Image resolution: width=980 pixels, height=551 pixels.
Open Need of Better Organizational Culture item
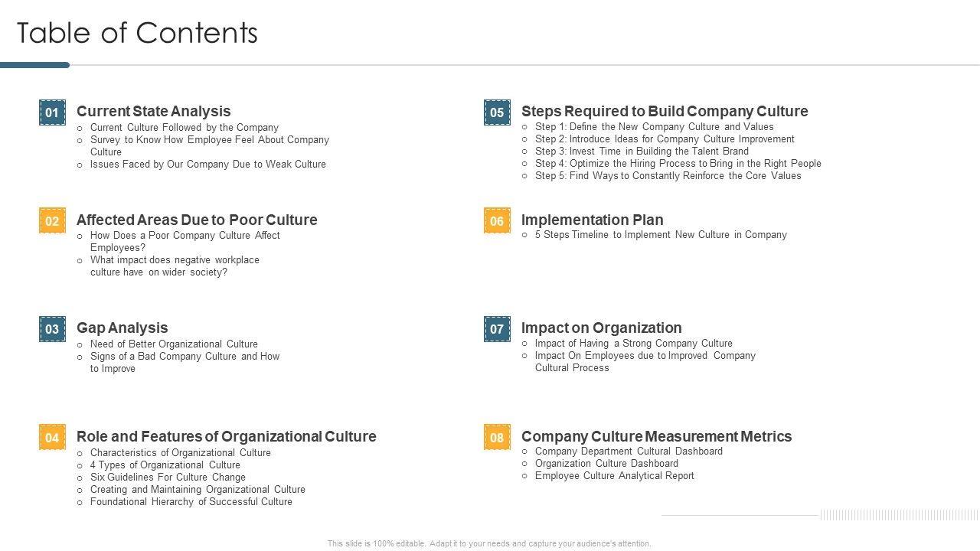[174, 344]
